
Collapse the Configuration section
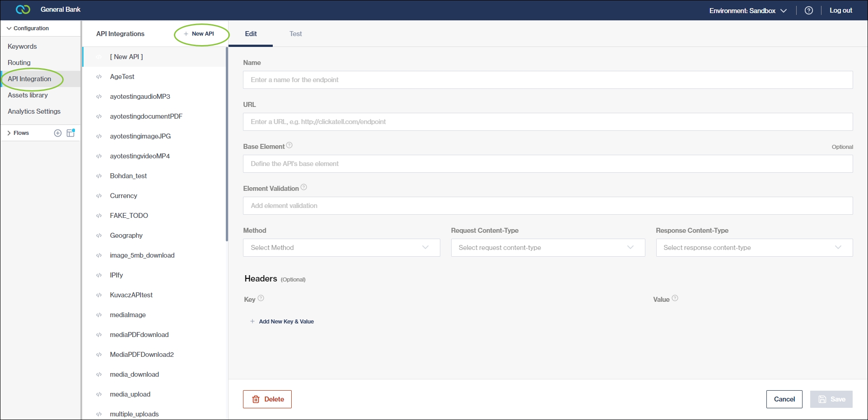28,28
